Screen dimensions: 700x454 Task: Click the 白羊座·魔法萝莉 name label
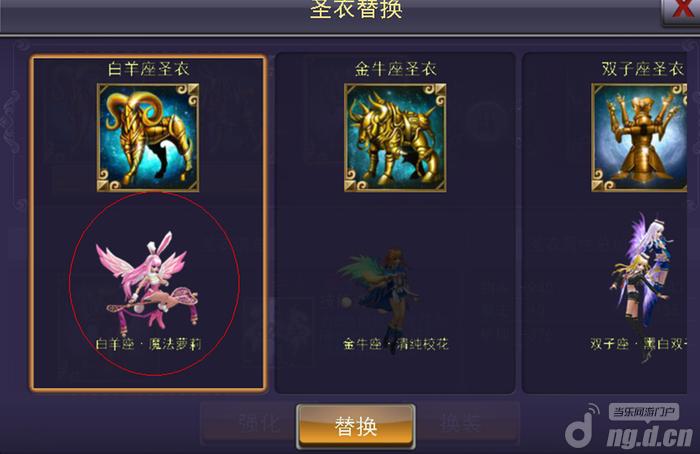point(148,344)
